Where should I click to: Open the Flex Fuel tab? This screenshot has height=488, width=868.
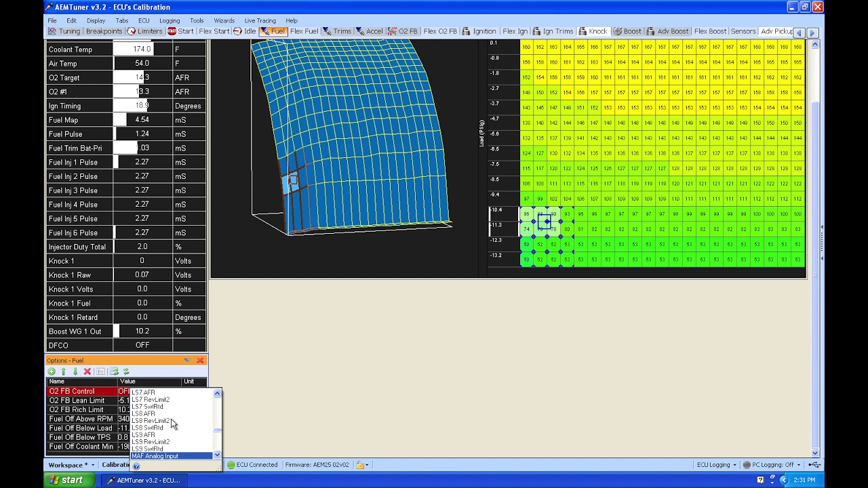coord(304,31)
